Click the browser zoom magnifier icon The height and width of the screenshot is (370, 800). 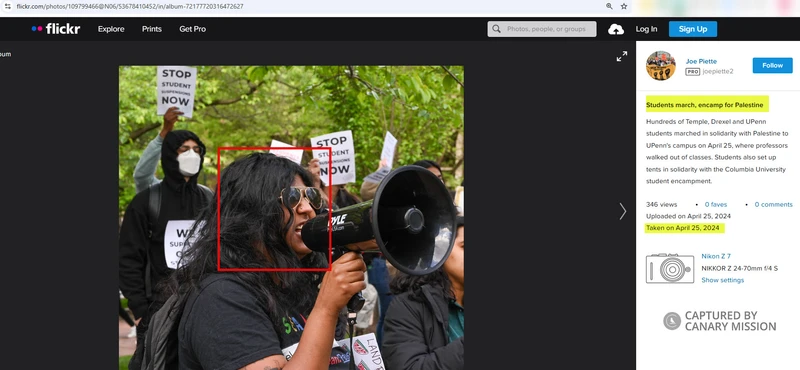point(609,7)
